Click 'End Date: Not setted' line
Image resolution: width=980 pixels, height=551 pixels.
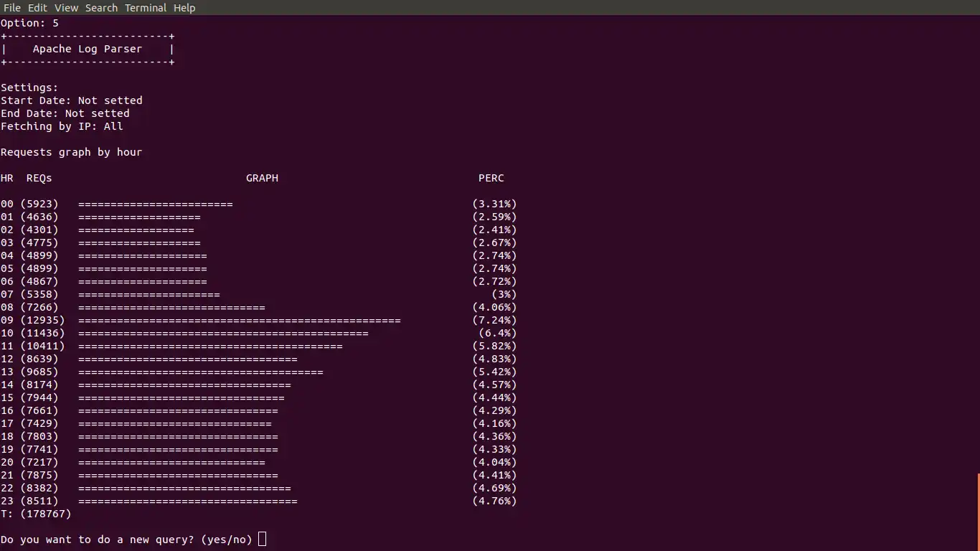tap(65, 113)
